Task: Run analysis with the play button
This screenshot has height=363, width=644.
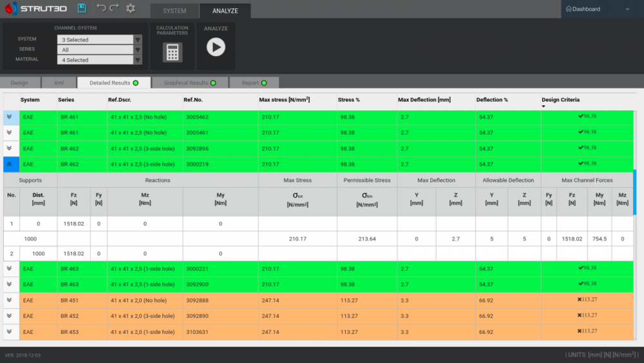Action: point(216,47)
